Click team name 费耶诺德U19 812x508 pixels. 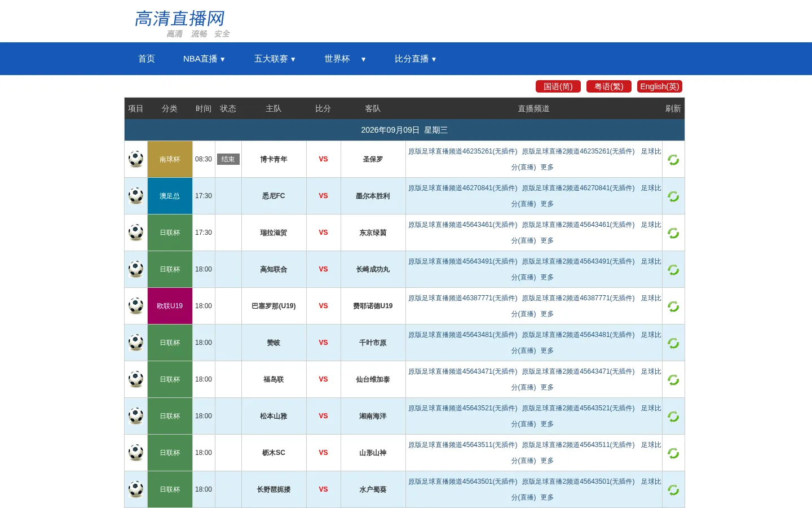coord(373,306)
